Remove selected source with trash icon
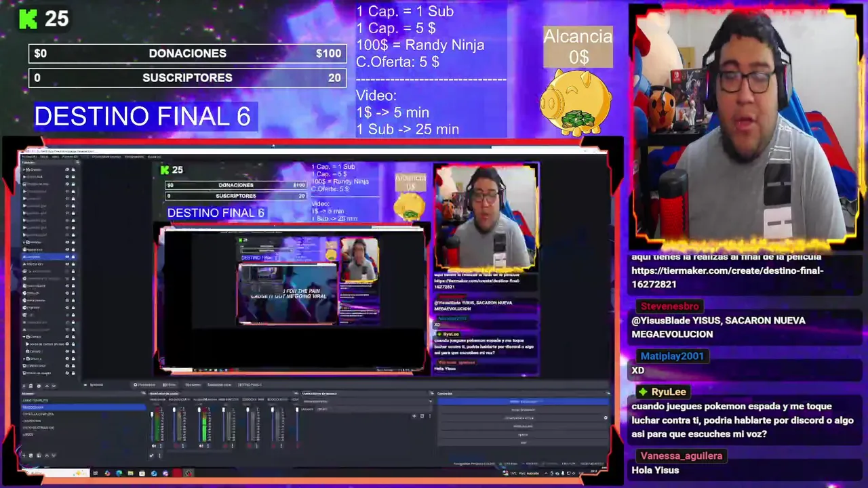Screen dimensions: 868x488 [x=31, y=386]
